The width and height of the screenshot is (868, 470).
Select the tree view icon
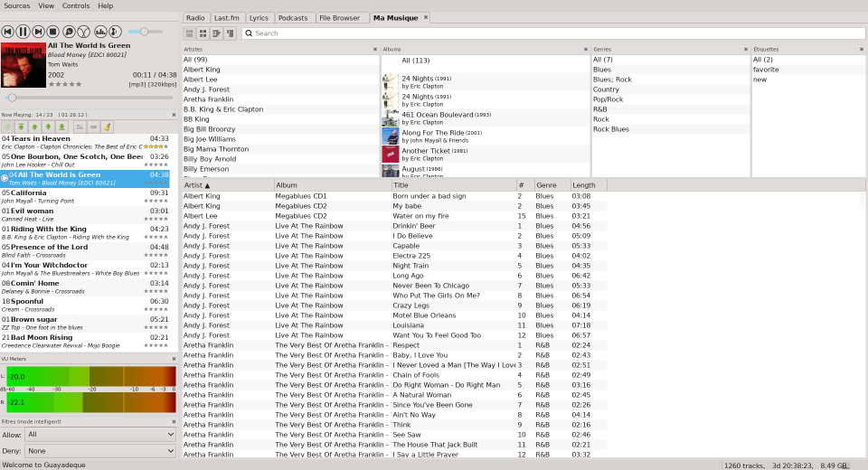pos(216,33)
